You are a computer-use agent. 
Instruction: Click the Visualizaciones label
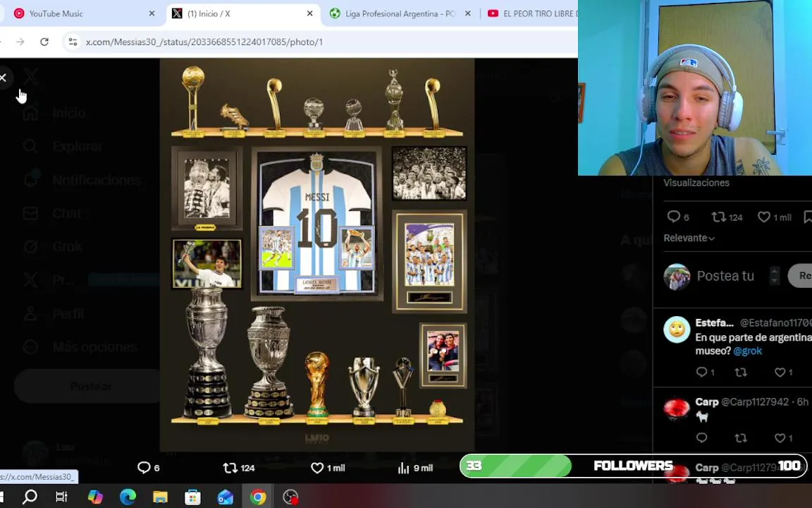click(x=696, y=183)
